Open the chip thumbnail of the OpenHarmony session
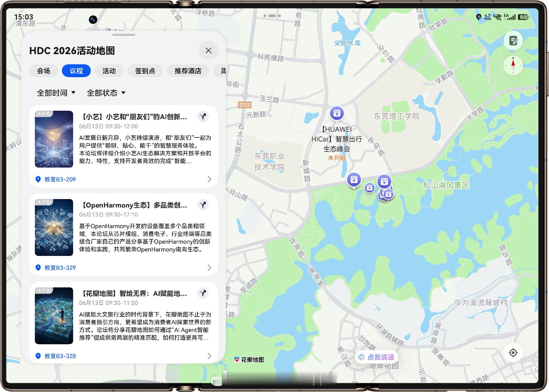The height and width of the screenshot is (392, 549). [54, 227]
